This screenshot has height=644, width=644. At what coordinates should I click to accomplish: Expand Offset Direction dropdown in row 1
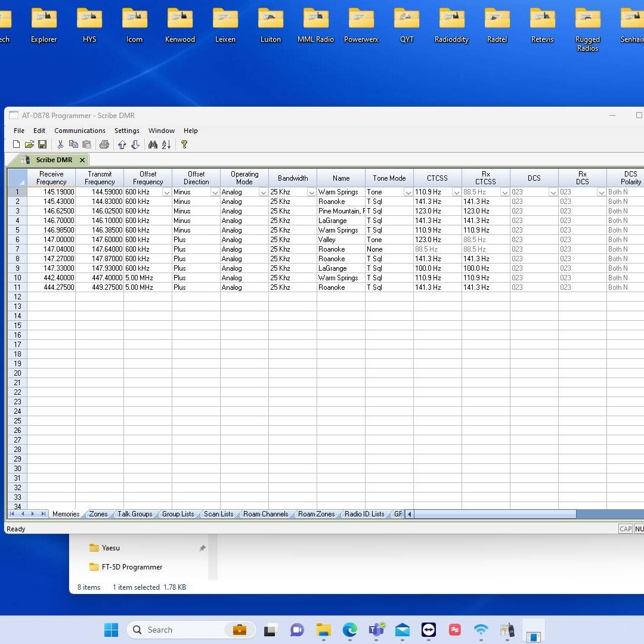pyautogui.click(x=215, y=192)
